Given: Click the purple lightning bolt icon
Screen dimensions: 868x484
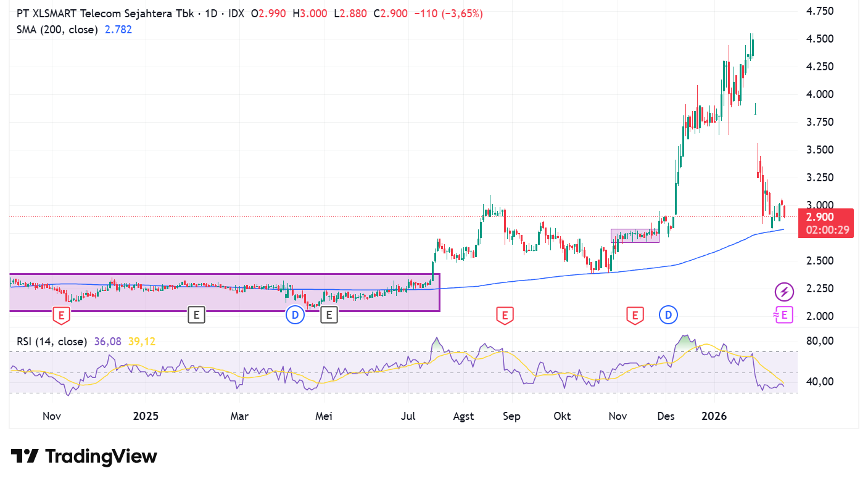Looking at the screenshot, I should click(x=784, y=291).
